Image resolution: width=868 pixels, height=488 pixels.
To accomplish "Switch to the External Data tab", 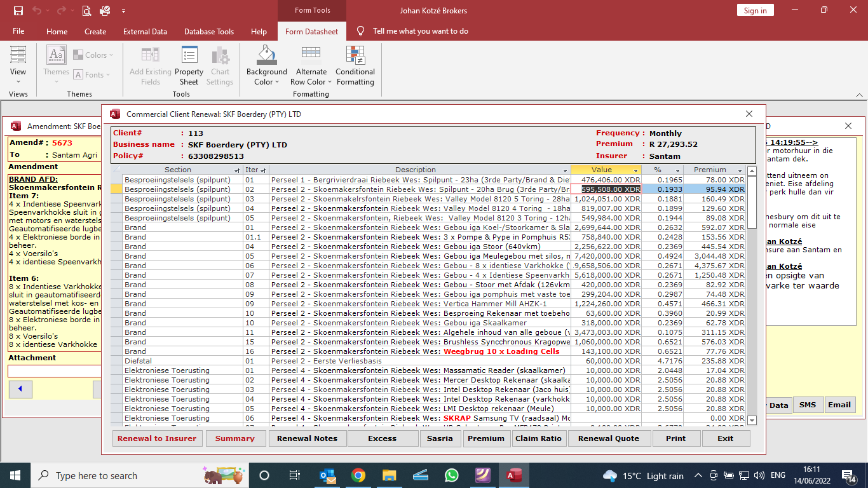I will coord(145,32).
